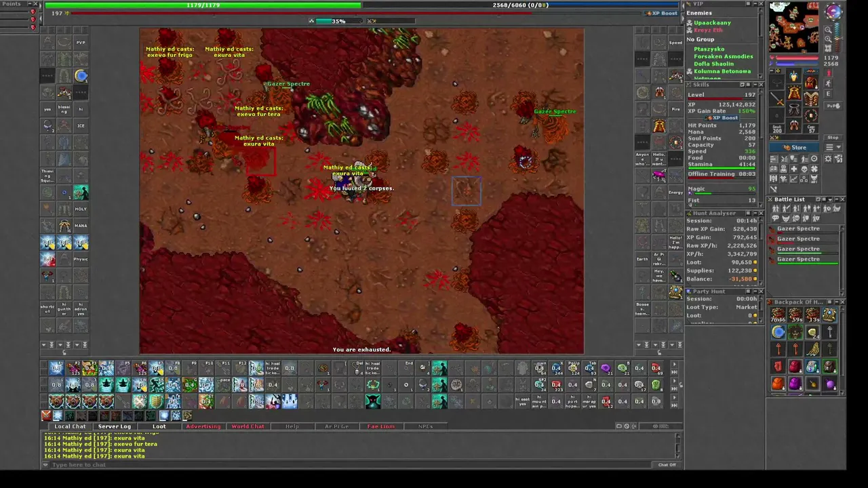Collapse the Skills panel
Screen dimensions: 868x488
point(755,85)
